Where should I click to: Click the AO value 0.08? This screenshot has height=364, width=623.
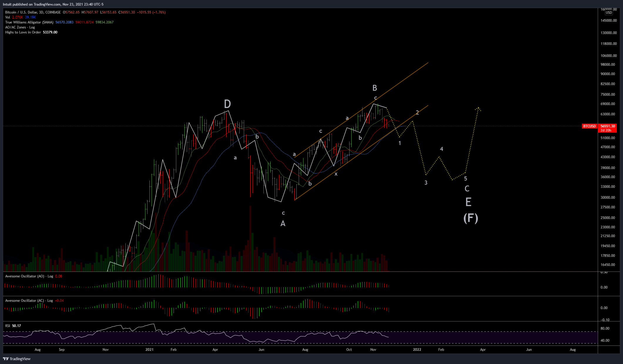pos(59,276)
